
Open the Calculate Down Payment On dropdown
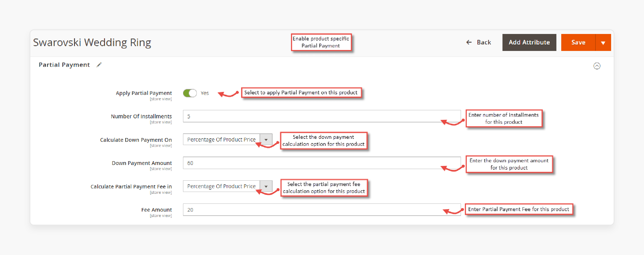[228, 139]
